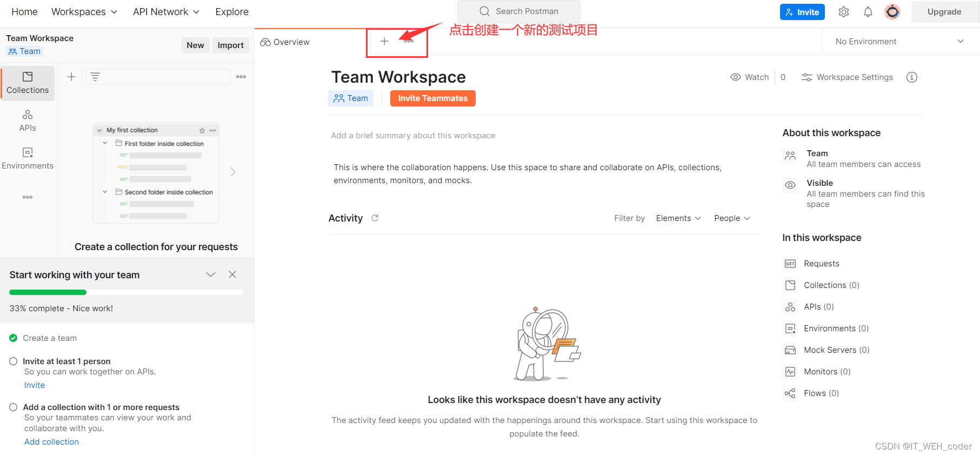Focus the Search Postman field

click(x=519, y=11)
